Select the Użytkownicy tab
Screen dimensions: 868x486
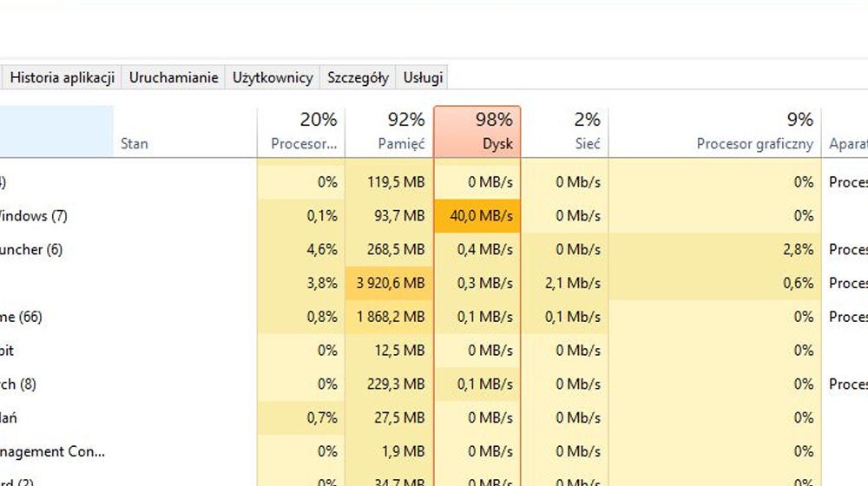[273, 77]
